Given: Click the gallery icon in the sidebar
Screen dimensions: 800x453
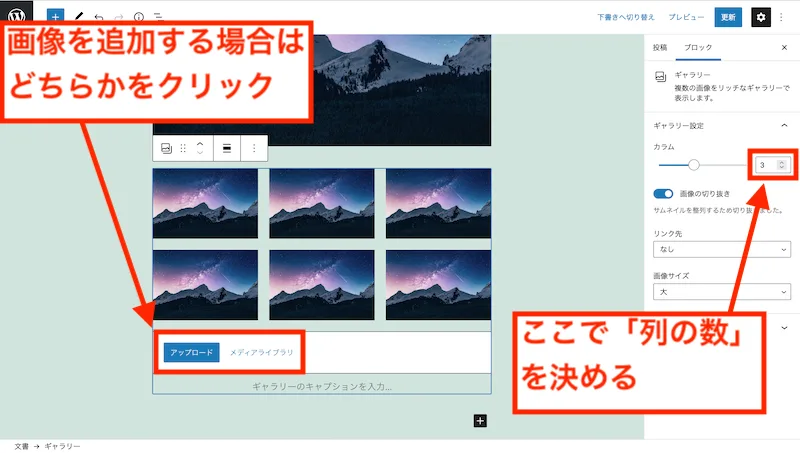Looking at the screenshot, I should click(660, 77).
